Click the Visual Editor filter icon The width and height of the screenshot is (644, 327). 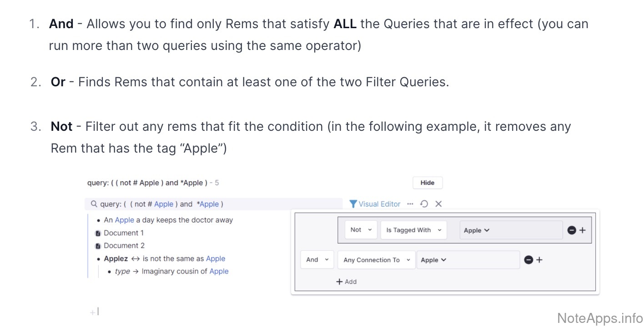point(353,204)
